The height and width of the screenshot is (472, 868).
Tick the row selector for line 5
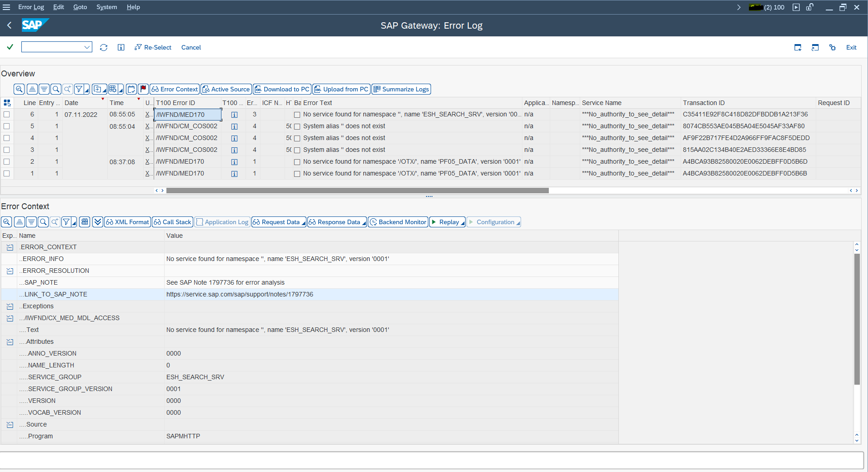tap(7, 126)
